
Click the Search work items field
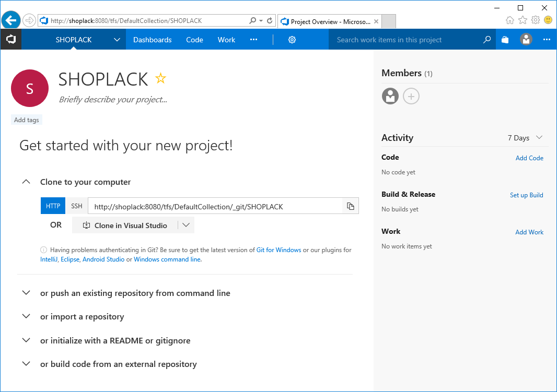tap(405, 40)
